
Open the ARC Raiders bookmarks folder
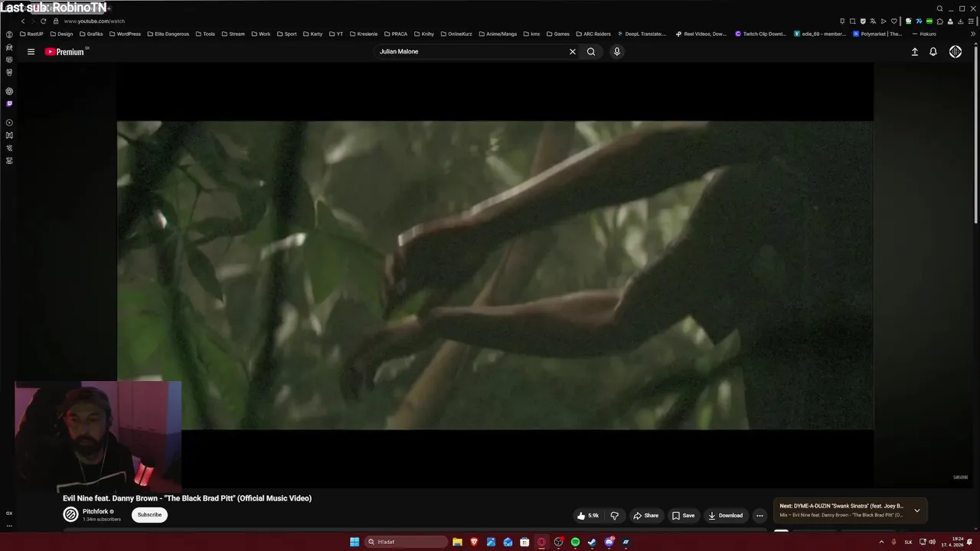[593, 34]
